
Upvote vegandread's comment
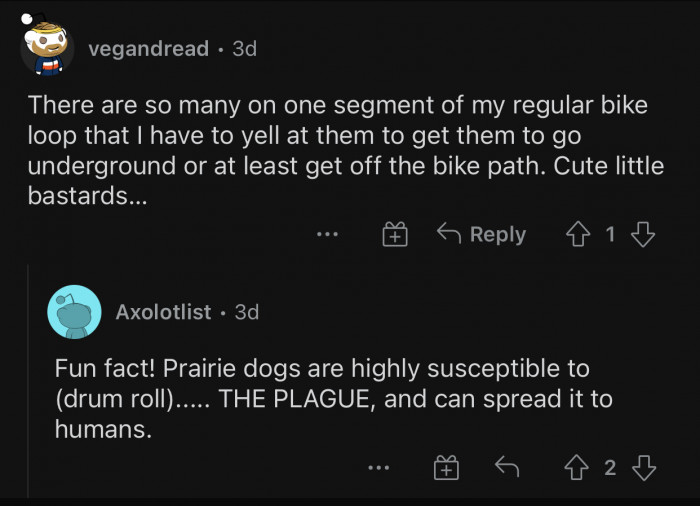click(580, 235)
